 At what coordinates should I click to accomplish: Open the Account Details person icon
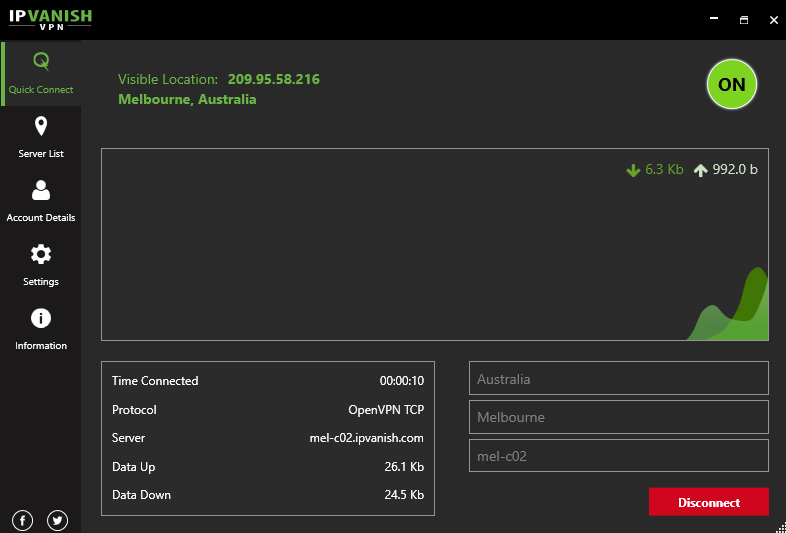(x=41, y=190)
